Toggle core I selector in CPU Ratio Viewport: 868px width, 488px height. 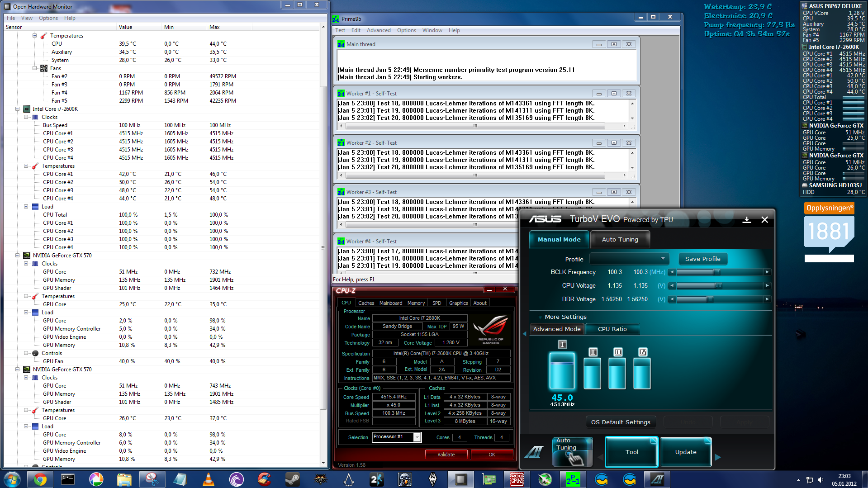click(x=562, y=344)
